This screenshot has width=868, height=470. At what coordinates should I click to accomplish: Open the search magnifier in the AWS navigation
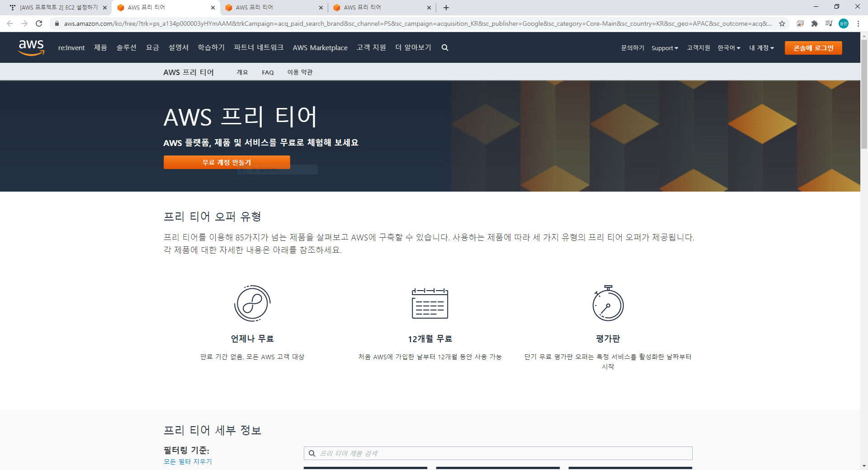[445, 47]
